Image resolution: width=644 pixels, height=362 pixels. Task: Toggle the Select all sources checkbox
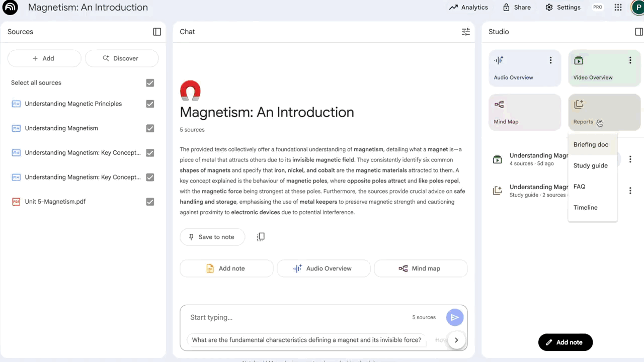(x=150, y=83)
